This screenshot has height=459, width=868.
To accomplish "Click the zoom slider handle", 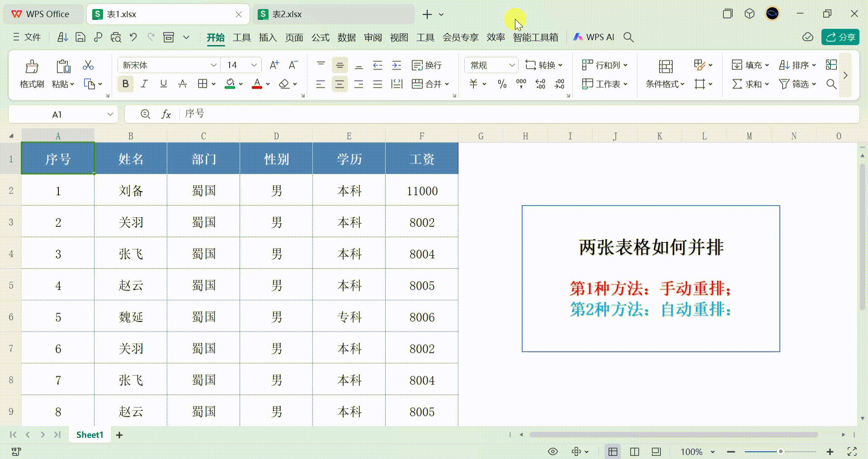I will click(x=780, y=451).
